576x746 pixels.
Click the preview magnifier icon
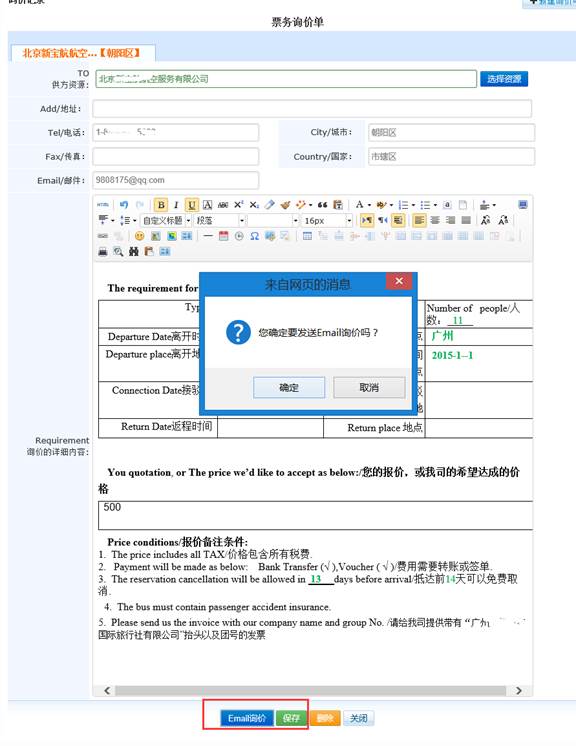point(118,251)
